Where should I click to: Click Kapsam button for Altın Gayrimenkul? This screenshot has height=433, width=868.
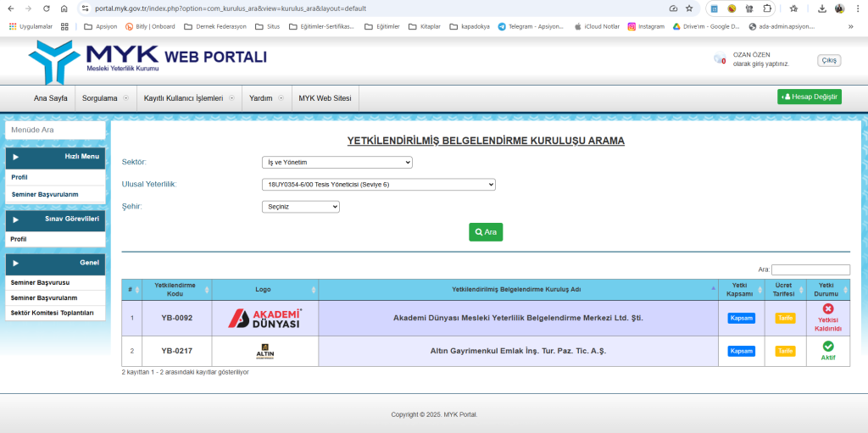click(741, 351)
